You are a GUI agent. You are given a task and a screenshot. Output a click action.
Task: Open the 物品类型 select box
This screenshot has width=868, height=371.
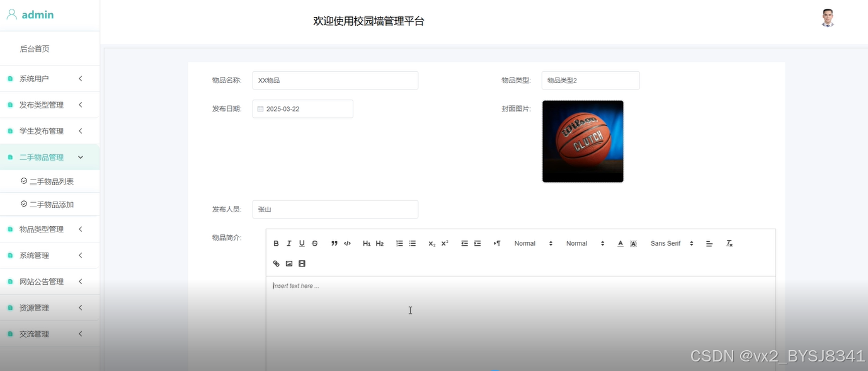(x=590, y=80)
